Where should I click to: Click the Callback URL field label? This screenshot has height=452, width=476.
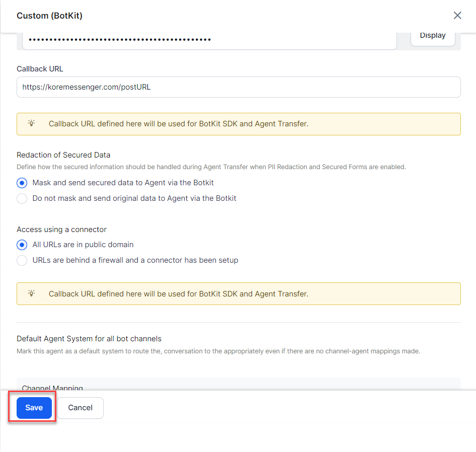(40, 69)
